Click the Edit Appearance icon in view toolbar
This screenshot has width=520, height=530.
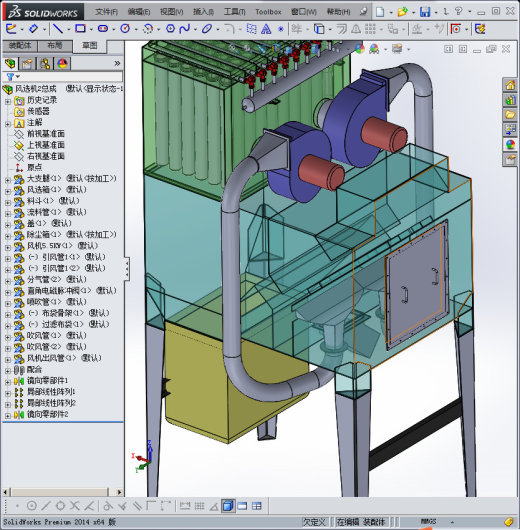360,49
